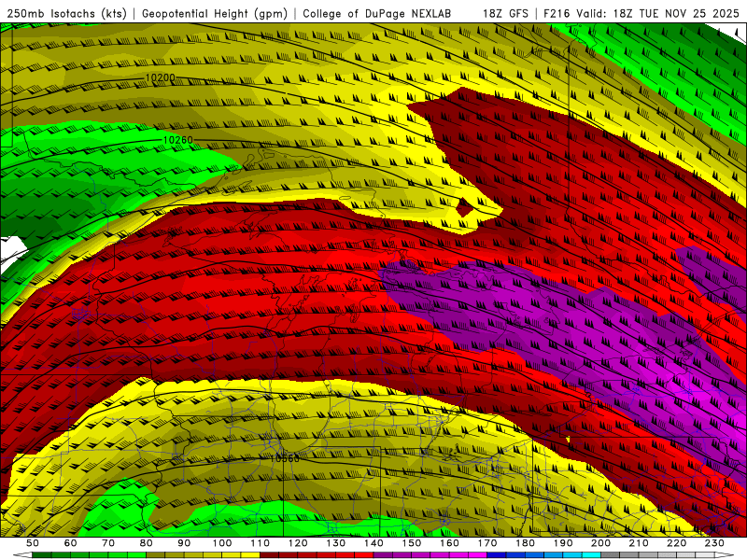This screenshot has width=747, height=560.
Task: Click the 10200 height contour label
Action: pos(160,77)
